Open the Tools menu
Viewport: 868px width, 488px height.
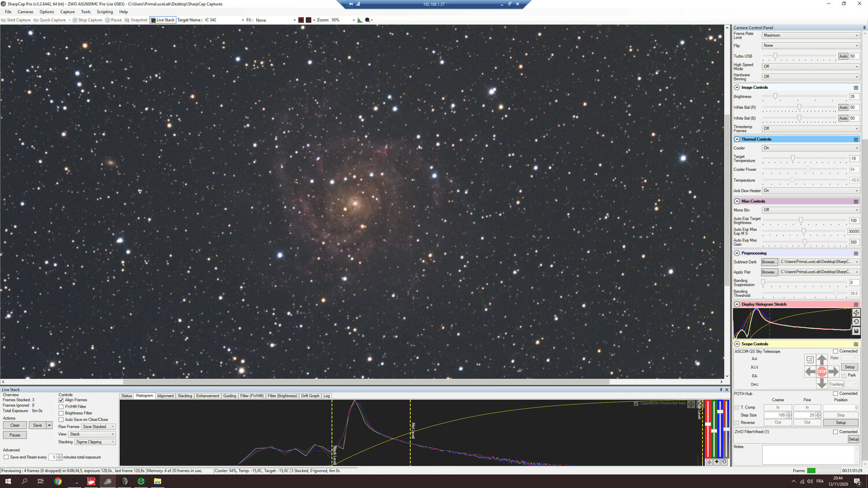point(86,12)
